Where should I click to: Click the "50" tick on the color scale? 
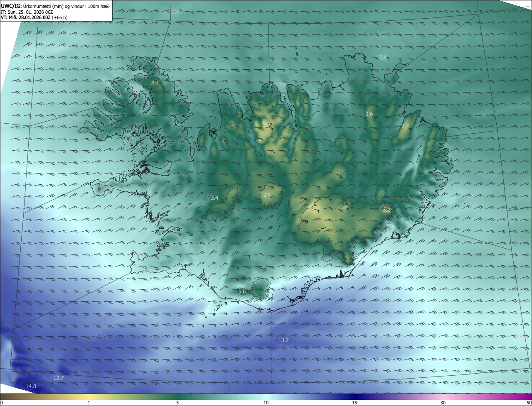point(529,403)
